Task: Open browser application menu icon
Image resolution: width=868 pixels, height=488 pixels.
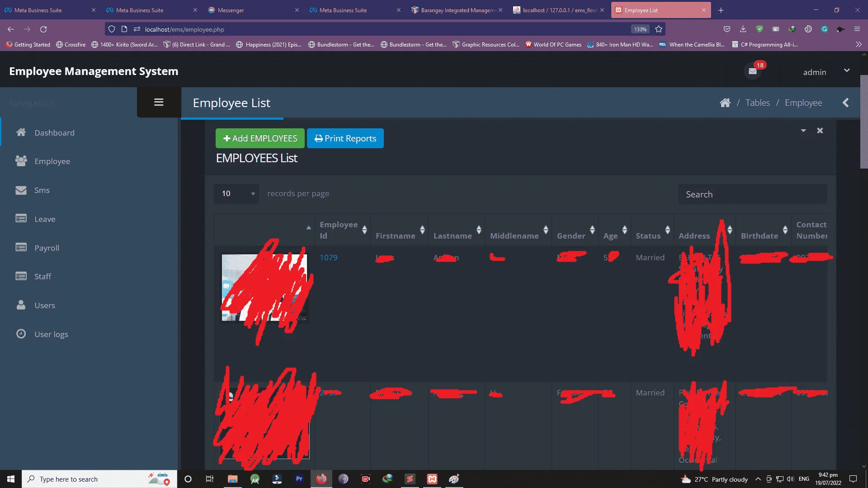Action: point(857,29)
